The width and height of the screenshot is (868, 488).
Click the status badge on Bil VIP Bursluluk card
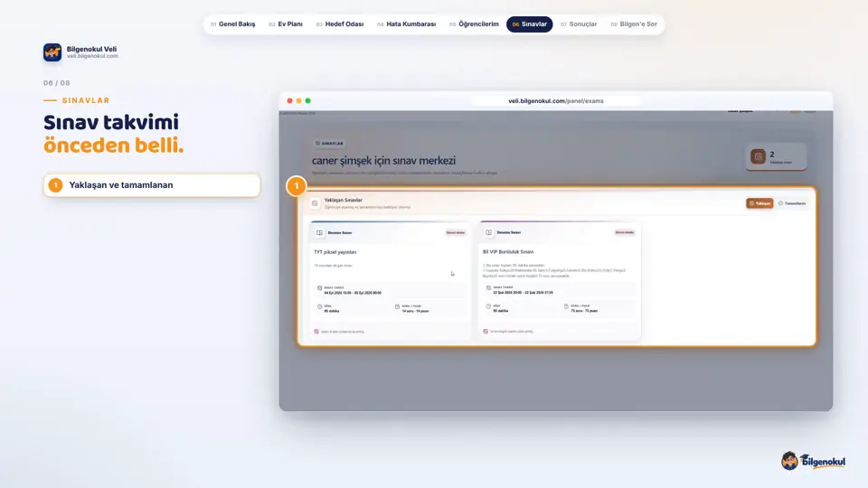pyautogui.click(x=625, y=232)
